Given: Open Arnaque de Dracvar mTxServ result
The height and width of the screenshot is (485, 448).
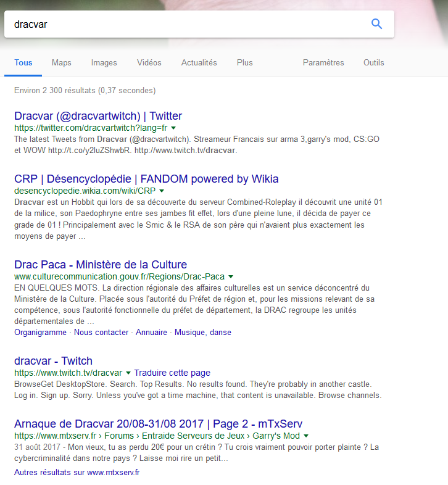Looking at the screenshot, I should pyautogui.click(x=159, y=424).
